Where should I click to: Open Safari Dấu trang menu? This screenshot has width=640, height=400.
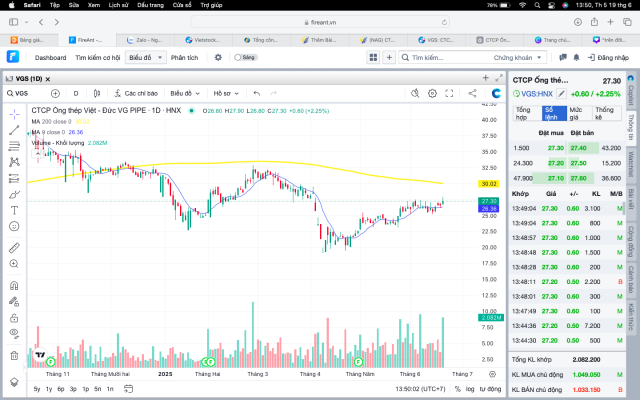[151, 5]
